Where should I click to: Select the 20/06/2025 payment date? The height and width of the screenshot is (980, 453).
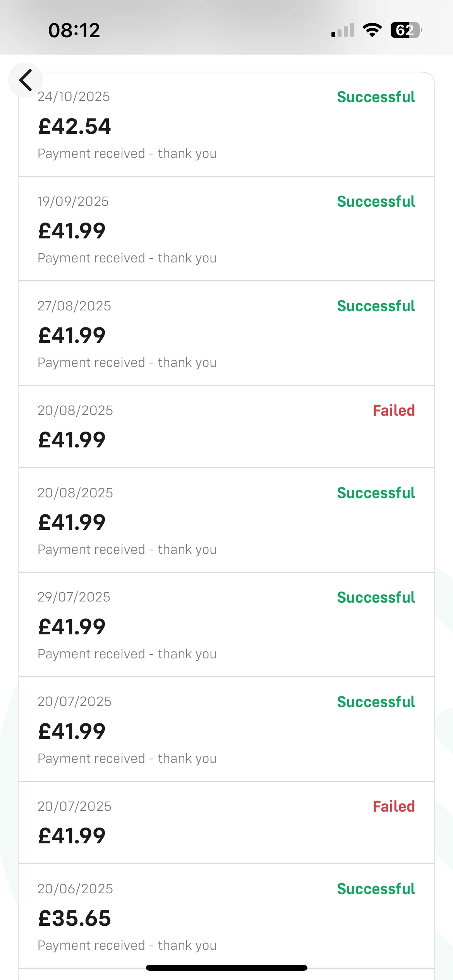75,889
